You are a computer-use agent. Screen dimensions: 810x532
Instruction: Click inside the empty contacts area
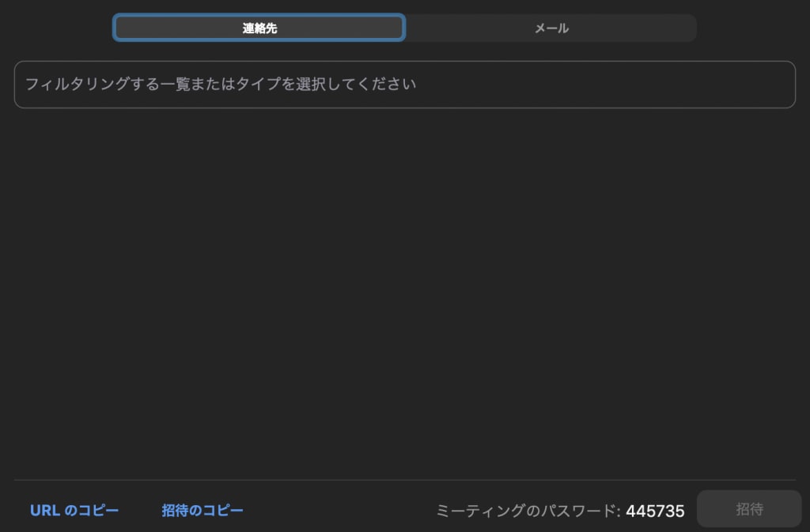point(405,300)
